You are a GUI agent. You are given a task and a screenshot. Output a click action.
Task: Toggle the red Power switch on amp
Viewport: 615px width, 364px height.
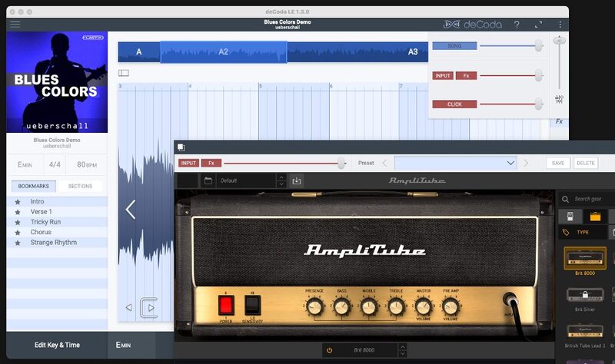pyautogui.click(x=226, y=305)
